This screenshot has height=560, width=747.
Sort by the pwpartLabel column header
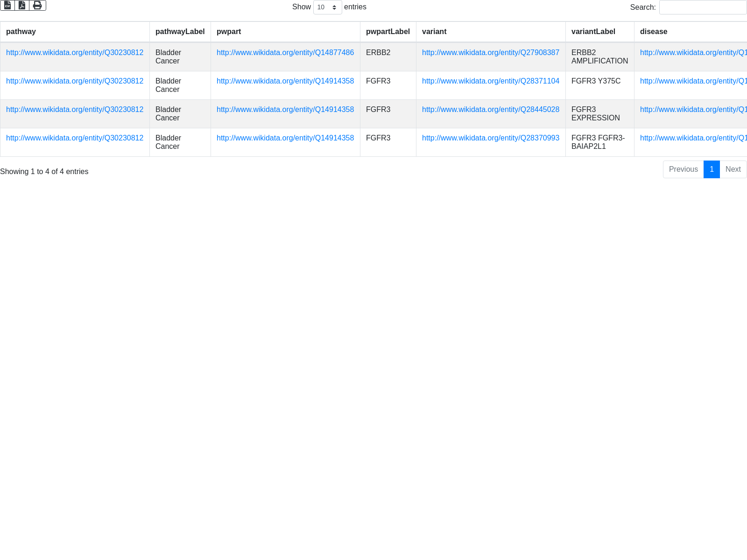pos(388,32)
